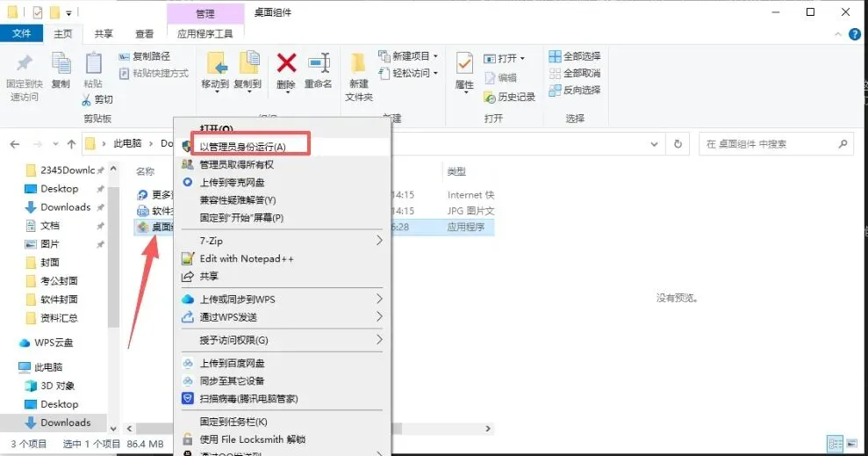Viewport: 868px width, 456px height.
Task: Expand 授予访问权限(G) submenu
Action: (x=283, y=340)
